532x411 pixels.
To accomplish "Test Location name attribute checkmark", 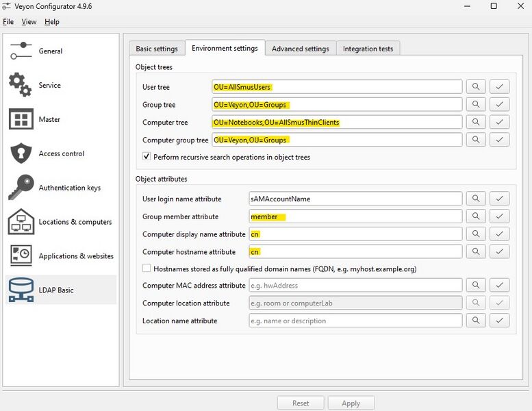I will [499, 321].
